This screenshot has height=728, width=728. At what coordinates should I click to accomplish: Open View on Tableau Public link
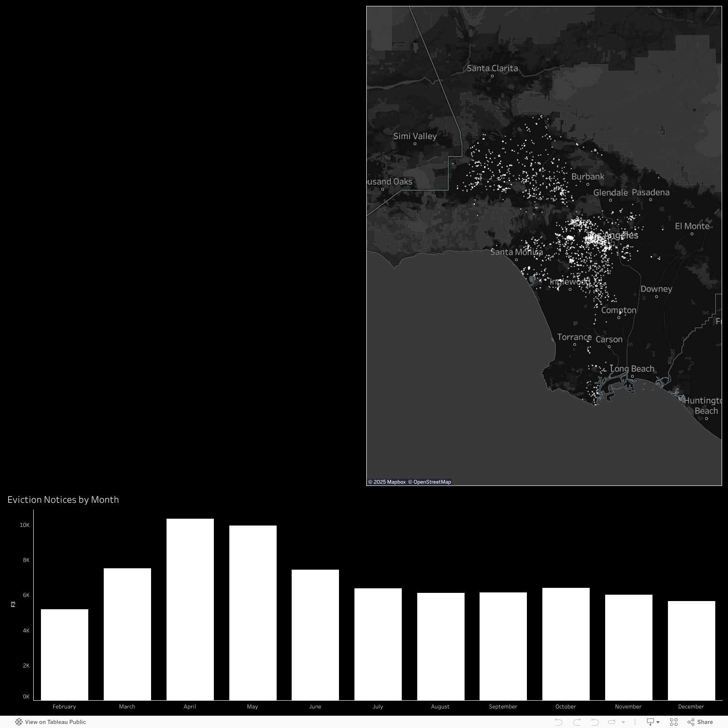tap(55, 722)
